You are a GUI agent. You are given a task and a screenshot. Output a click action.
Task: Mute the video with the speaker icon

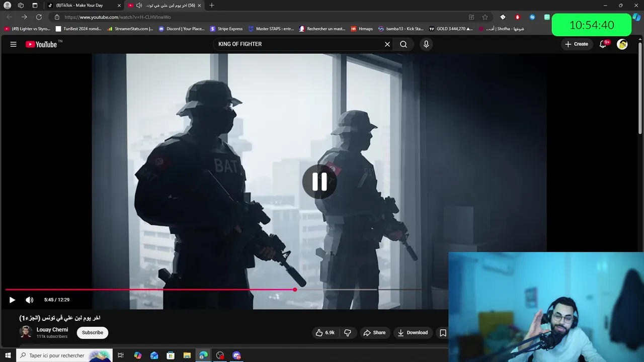[30, 300]
